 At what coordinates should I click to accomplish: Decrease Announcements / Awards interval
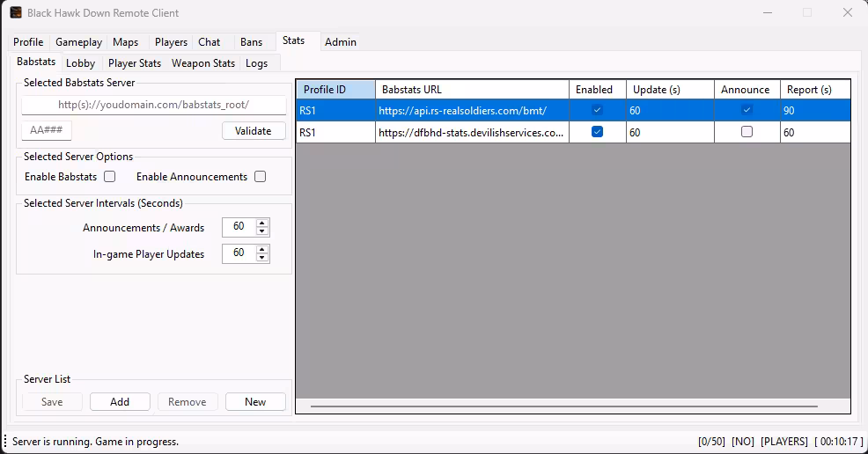(262, 231)
